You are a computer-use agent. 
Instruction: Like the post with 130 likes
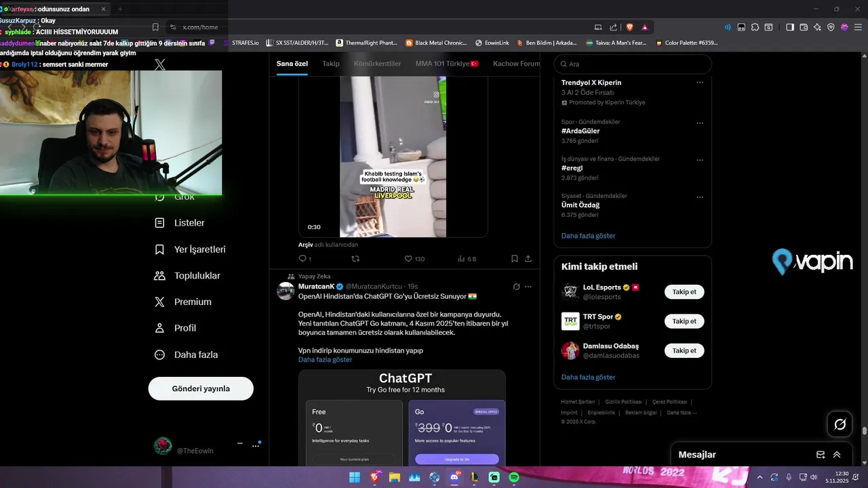point(414,259)
